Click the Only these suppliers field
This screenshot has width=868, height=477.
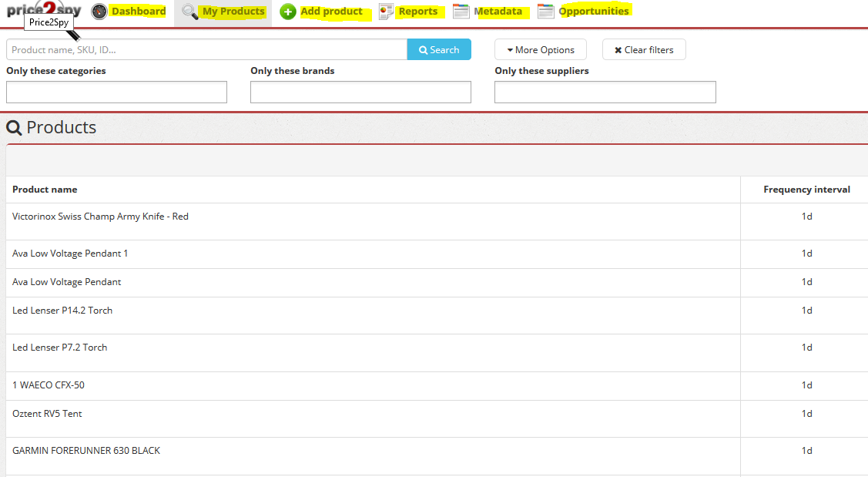click(x=605, y=92)
